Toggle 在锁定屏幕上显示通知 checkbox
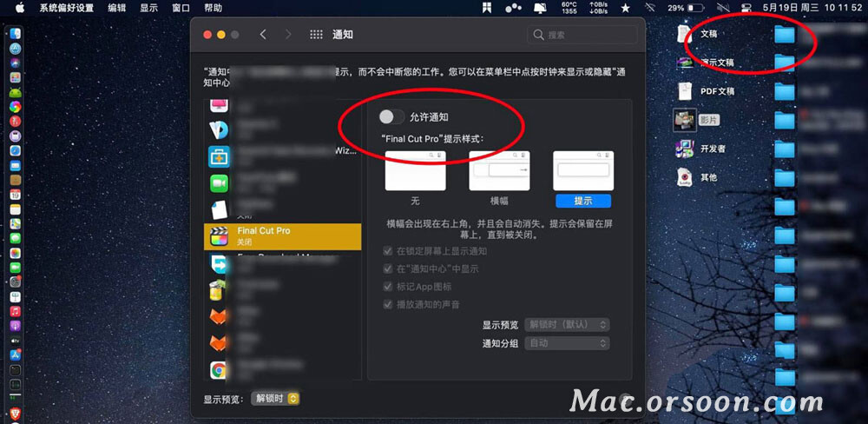 (388, 251)
